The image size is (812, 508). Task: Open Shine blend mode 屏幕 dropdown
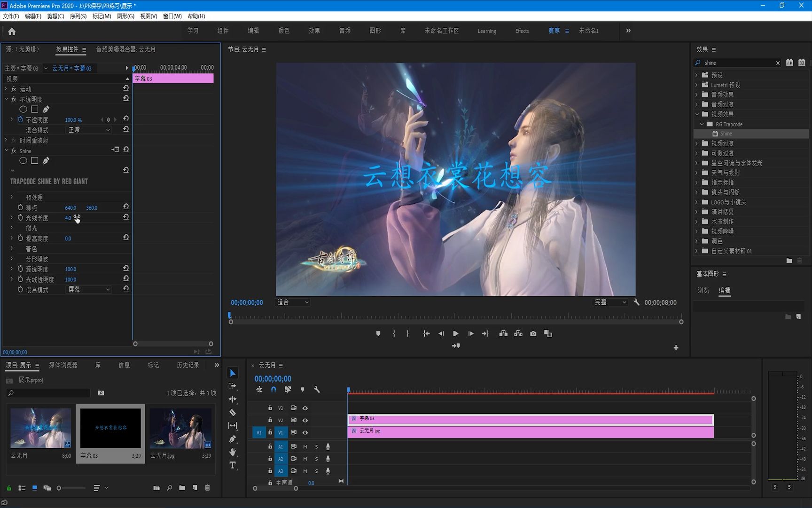[x=89, y=289]
